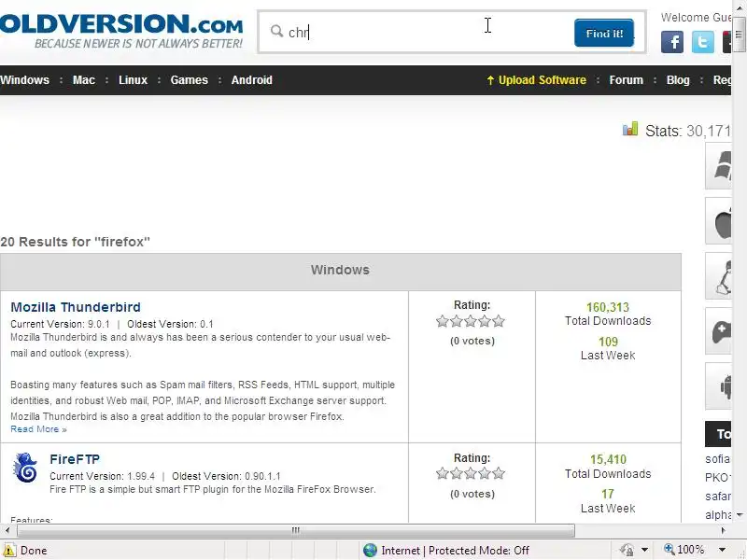Screen dimensions: 747x560
Task: Open the Facebook icon link
Action: (x=671, y=42)
